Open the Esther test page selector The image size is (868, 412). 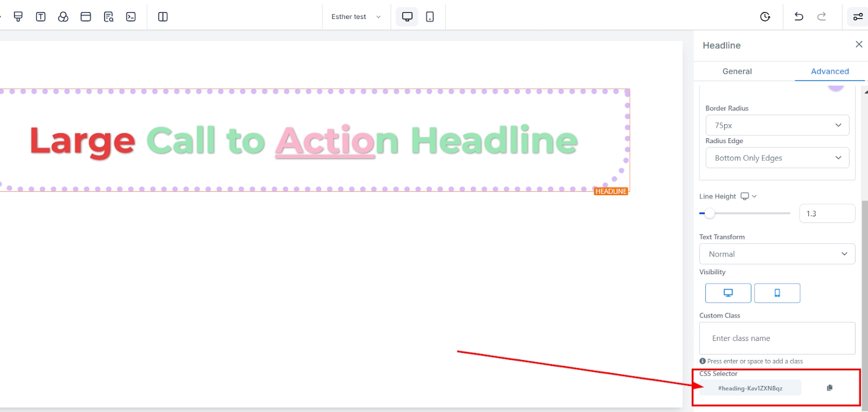356,17
